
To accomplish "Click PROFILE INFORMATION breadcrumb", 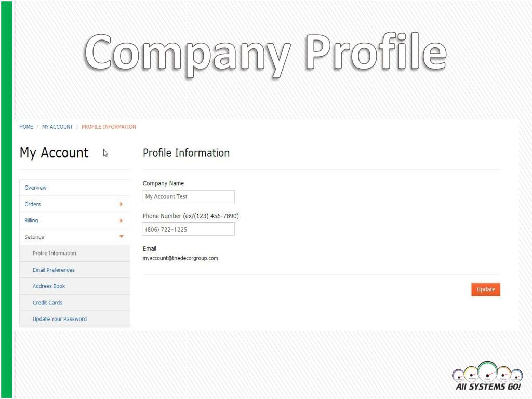I will coord(109,127).
